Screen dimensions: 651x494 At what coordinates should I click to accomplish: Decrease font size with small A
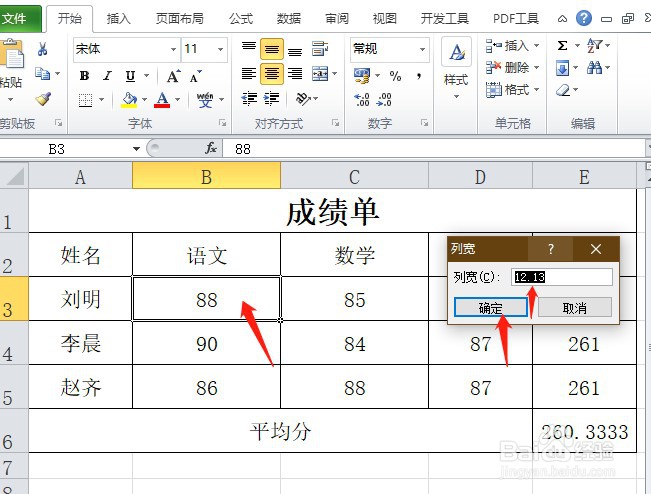click(195, 76)
